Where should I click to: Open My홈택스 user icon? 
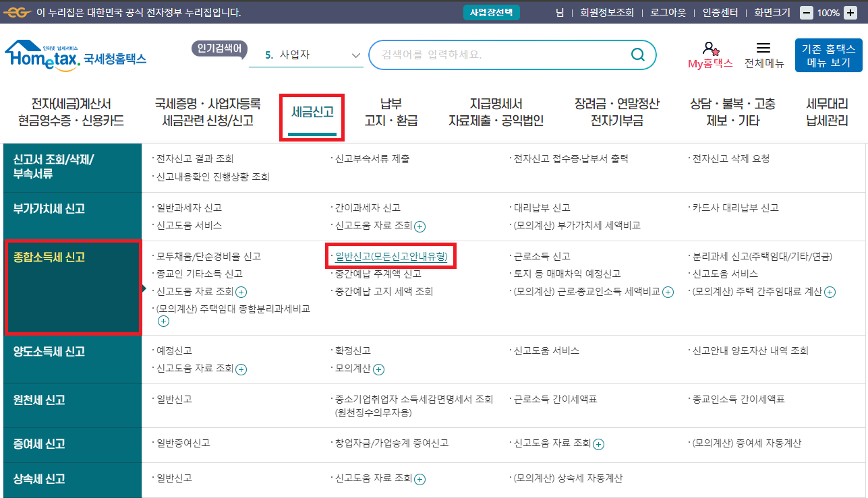point(710,49)
